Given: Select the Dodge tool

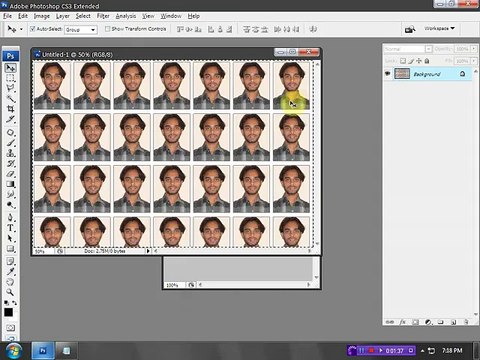Looking at the screenshot, I should [x=10, y=205].
